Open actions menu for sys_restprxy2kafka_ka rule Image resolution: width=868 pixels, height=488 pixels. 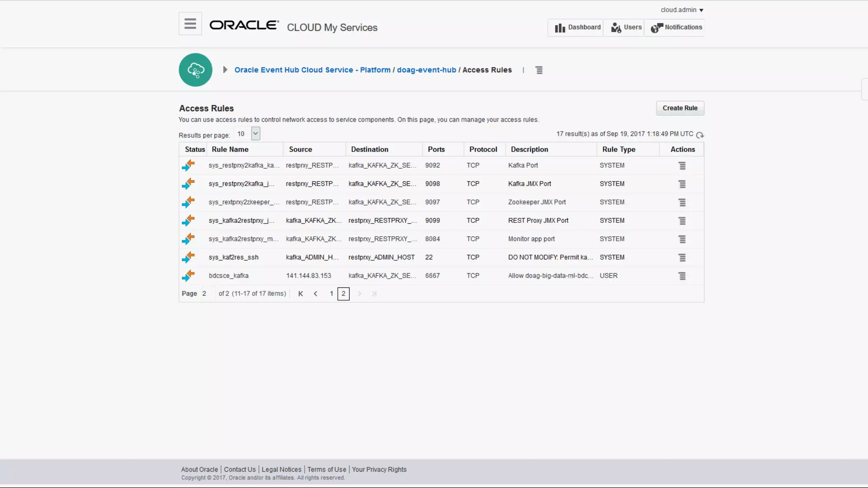(682, 166)
